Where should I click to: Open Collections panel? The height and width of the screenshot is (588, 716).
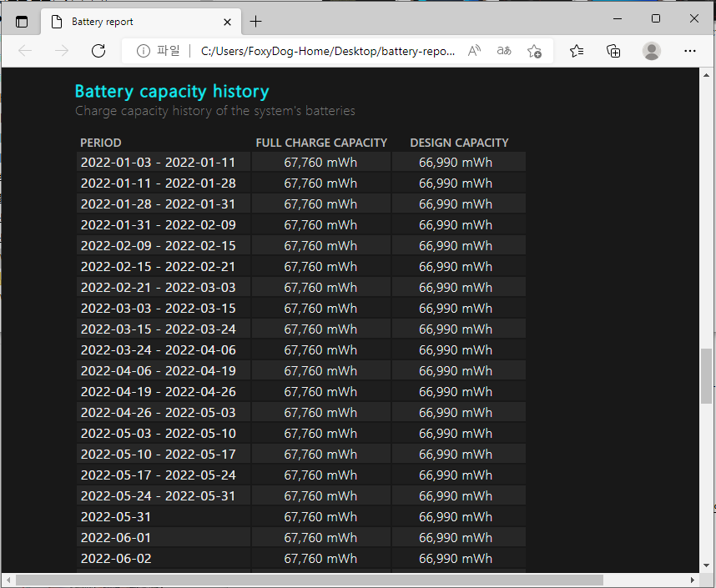(613, 51)
